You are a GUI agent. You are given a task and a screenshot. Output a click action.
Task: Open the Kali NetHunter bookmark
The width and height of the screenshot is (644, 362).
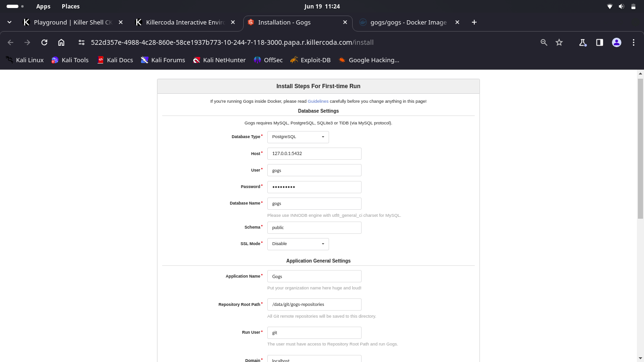219,60
